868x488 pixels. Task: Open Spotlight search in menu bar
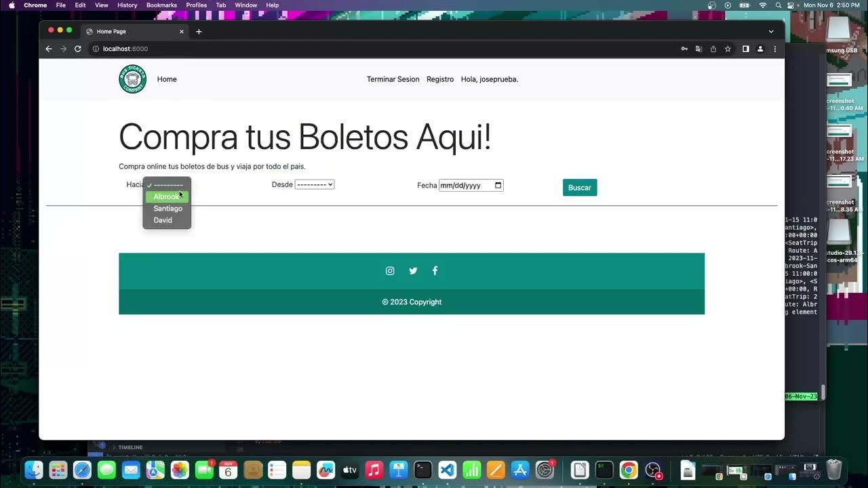[x=777, y=5]
